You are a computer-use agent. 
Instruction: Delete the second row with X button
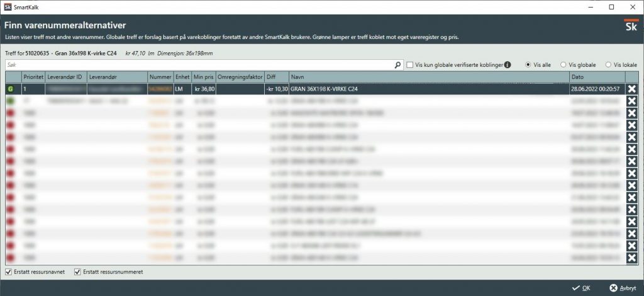coord(631,101)
